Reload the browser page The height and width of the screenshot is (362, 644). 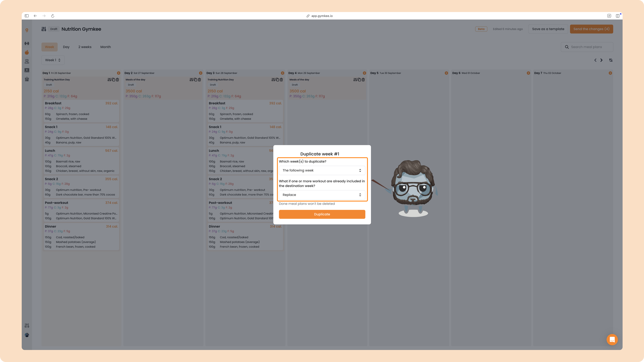click(53, 16)
